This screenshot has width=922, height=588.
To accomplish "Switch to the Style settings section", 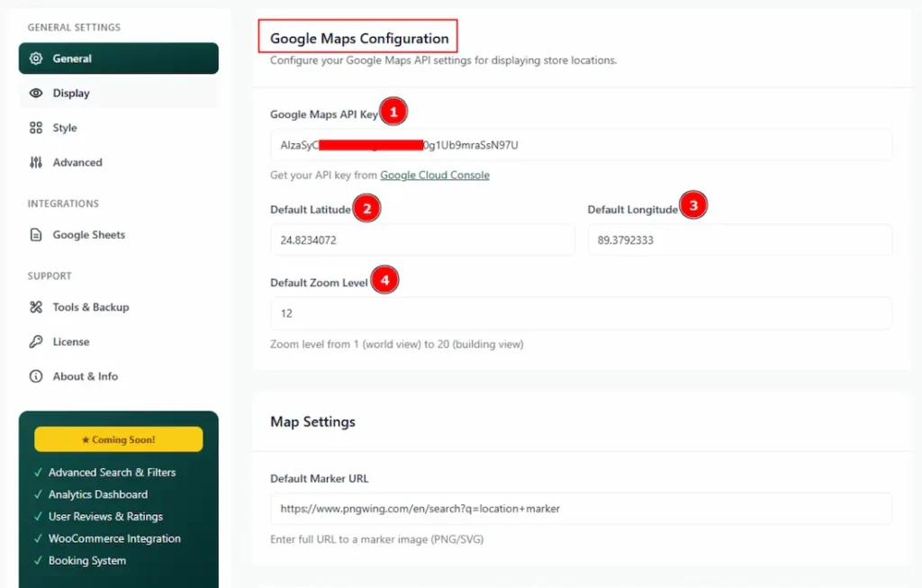I will (x=65, y=128).
